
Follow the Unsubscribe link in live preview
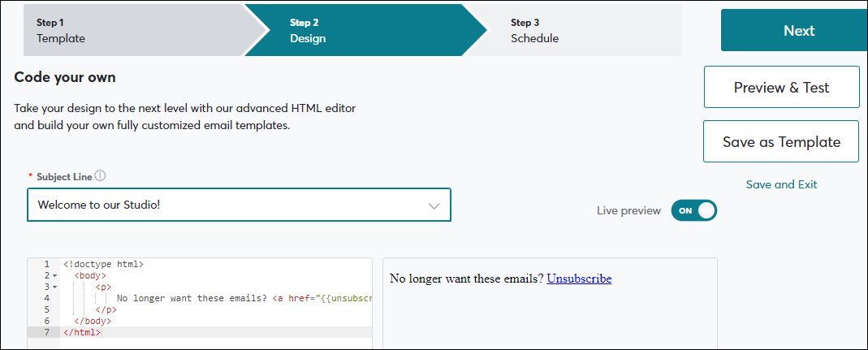coord(578,279)
